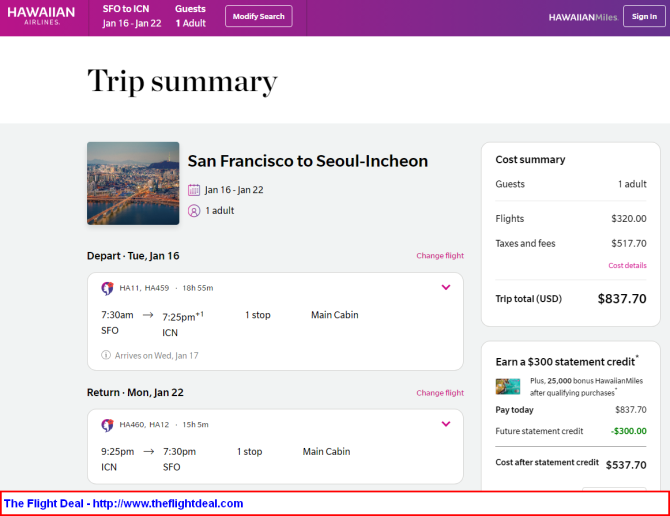Change flight for the Jan 22 return
Screen dimensions: 670x516
(440, 393)
